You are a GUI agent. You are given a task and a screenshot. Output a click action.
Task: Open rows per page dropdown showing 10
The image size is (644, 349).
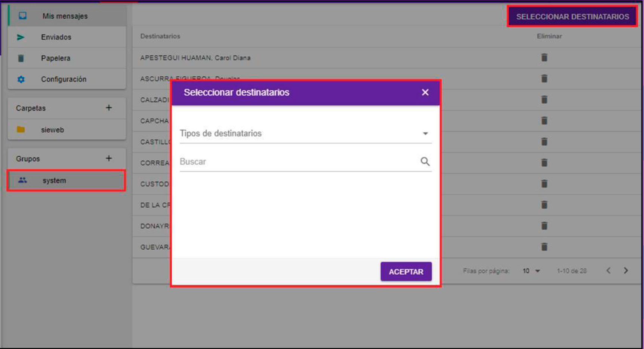point(531,271)
